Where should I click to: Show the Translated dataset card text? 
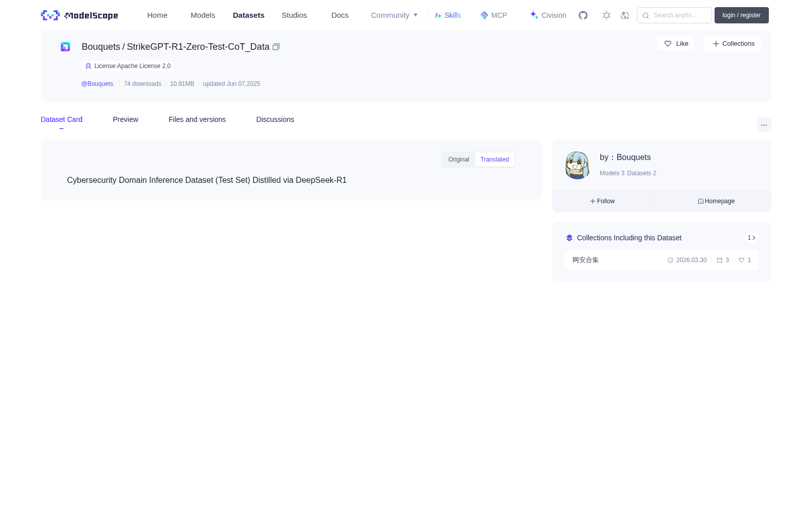(x=495, y=160)
